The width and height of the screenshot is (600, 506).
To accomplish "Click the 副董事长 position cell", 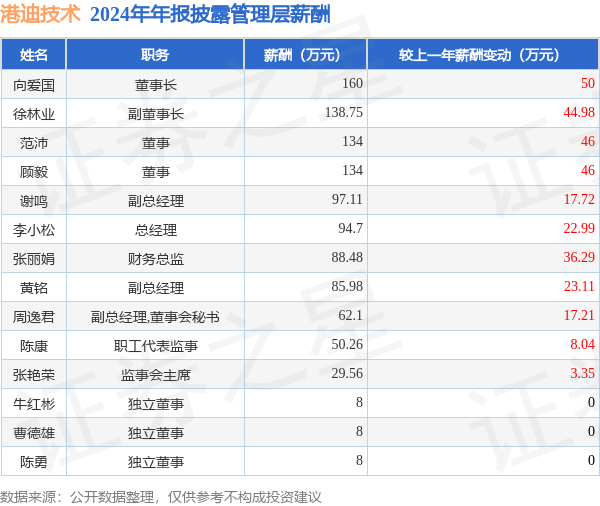I will coord(155,114).
